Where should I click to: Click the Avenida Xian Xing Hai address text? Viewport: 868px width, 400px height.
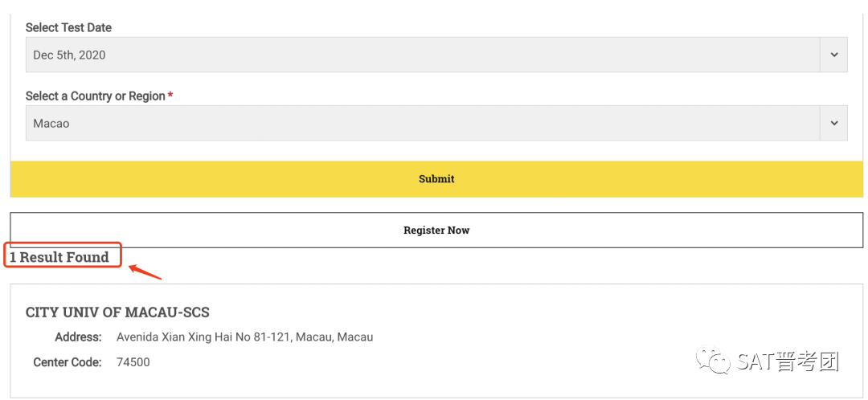(244, 337)
